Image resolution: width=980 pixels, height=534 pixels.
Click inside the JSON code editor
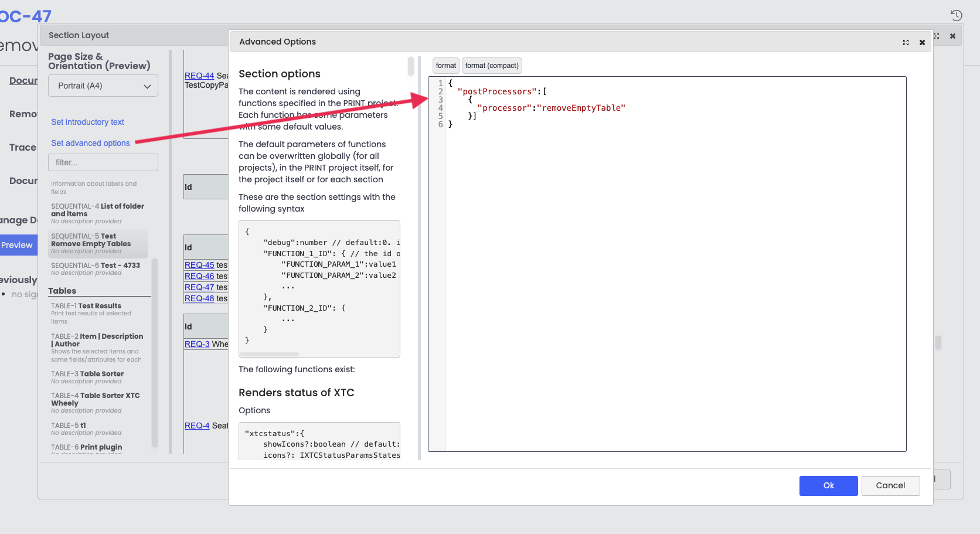click(667, 264)
